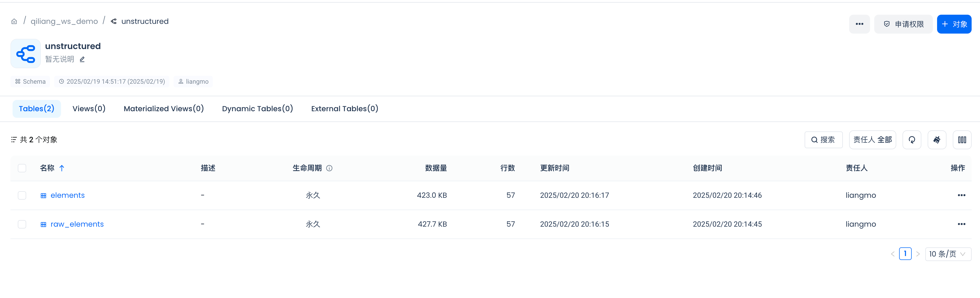The width and height of the screenshot is (980, 298).
Task: Toggle the select all rows checkbox
Action: click(x=22, y=168)
